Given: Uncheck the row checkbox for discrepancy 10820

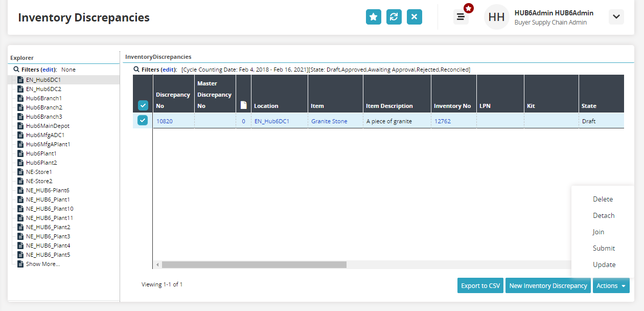Looking at the screenshot, I should pos(143,121).
